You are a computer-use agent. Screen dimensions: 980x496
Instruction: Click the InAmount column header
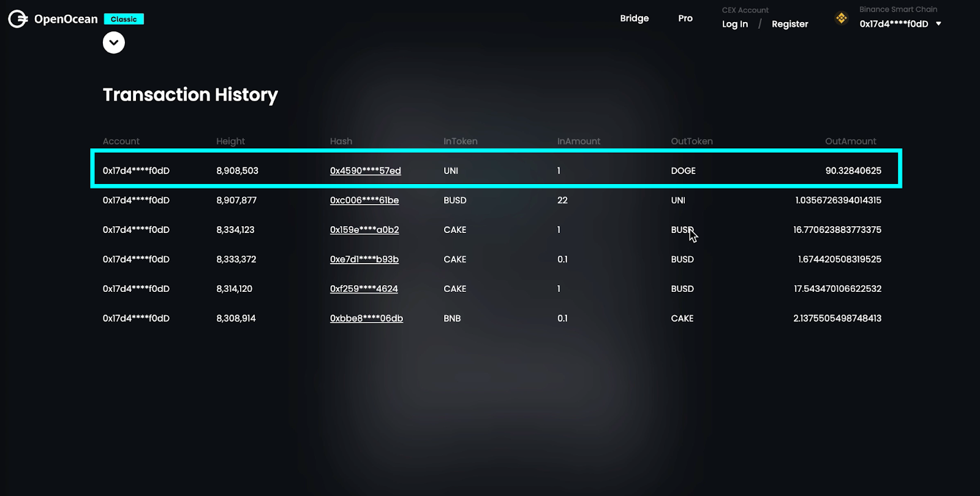click(x=579, y=141)
